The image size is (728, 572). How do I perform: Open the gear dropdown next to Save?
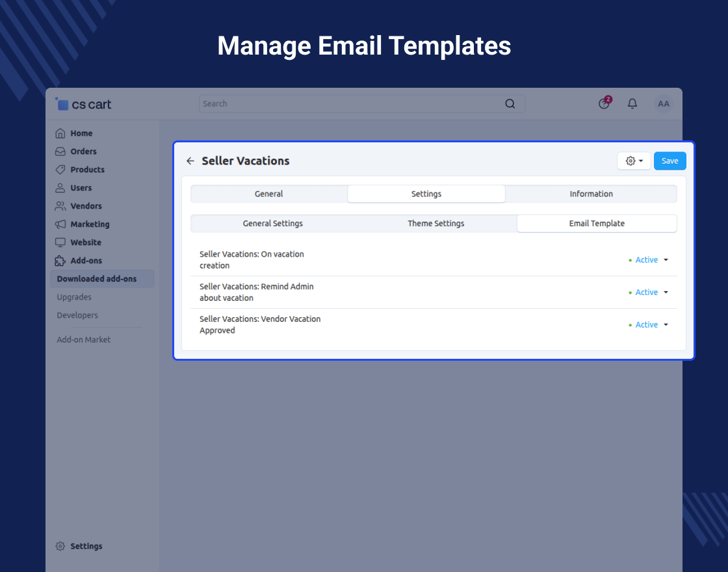[634, 161]
